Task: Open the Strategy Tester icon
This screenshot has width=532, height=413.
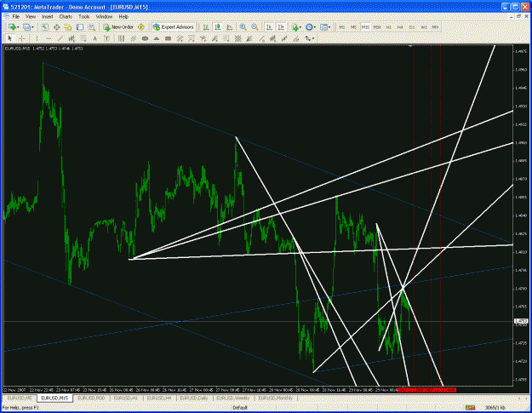Action: tap(92, 27)
